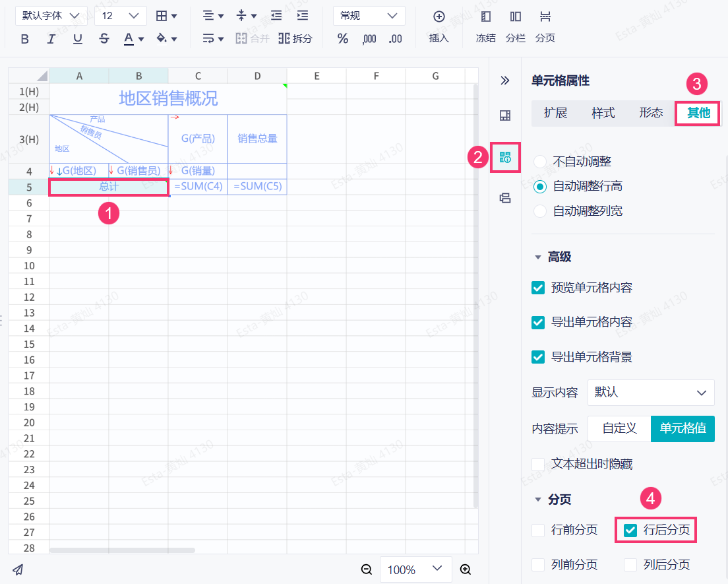Decrease indent in the toolbar

pos(276,16)
